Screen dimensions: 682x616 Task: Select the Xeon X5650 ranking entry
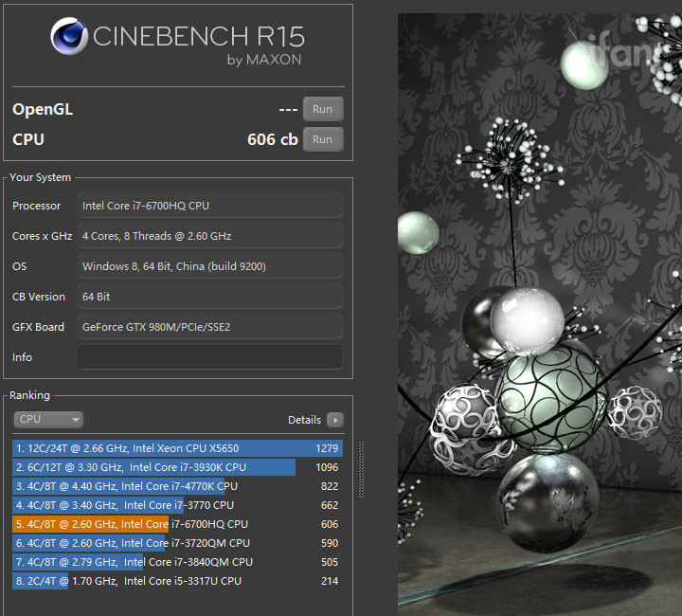pyautogui.click(x=177, y=448)
